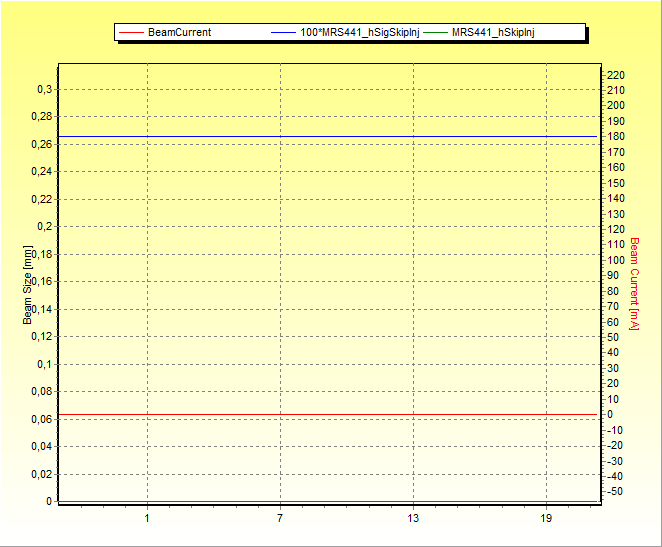Screen dimensions: 662x547
Task: Select the MRS441_hSkipInj legend label
Action: 493,32
